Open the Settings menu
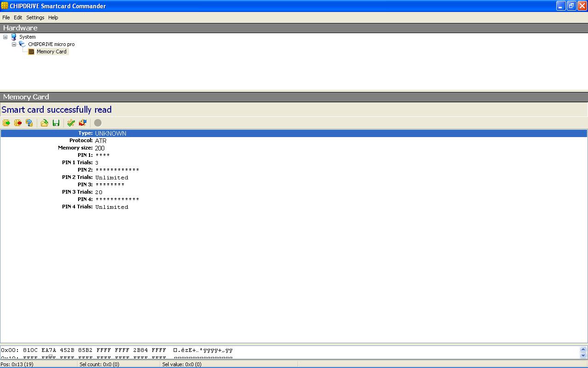The height and width of the screenshot is (368, 588). click(x=35, y=17)
